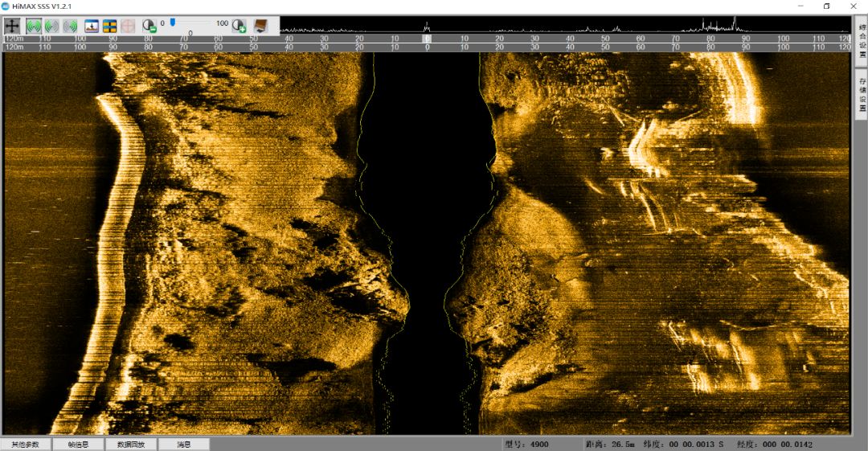Open the 数据回放 tab
The height and width of the screenshot is (451, 868).
131,445
